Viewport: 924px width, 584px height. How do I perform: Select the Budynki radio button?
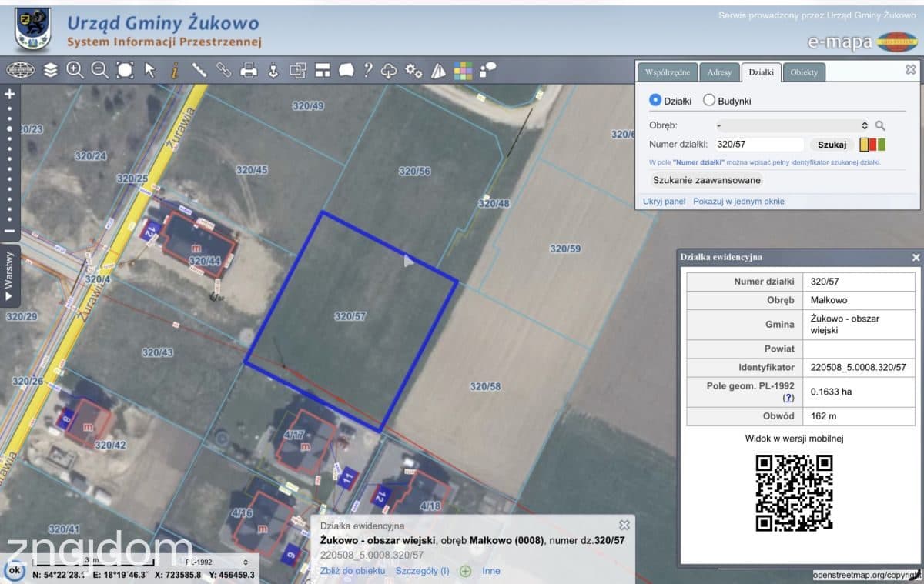[709, 100]
